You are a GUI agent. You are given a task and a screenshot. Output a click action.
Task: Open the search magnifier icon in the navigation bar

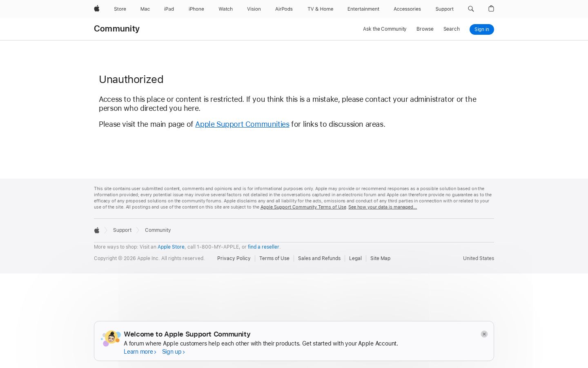tap(471, 9)
